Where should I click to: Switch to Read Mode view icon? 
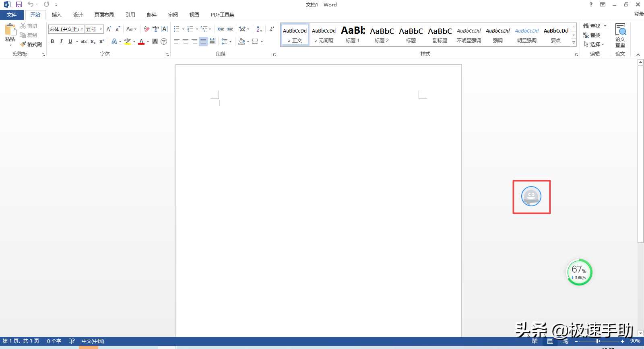(x=535, y=341)
